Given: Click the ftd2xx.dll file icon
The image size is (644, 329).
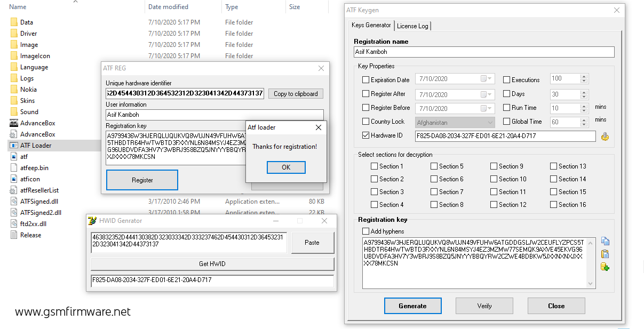Looking at the screenshot, I should (x=14, y=224).
